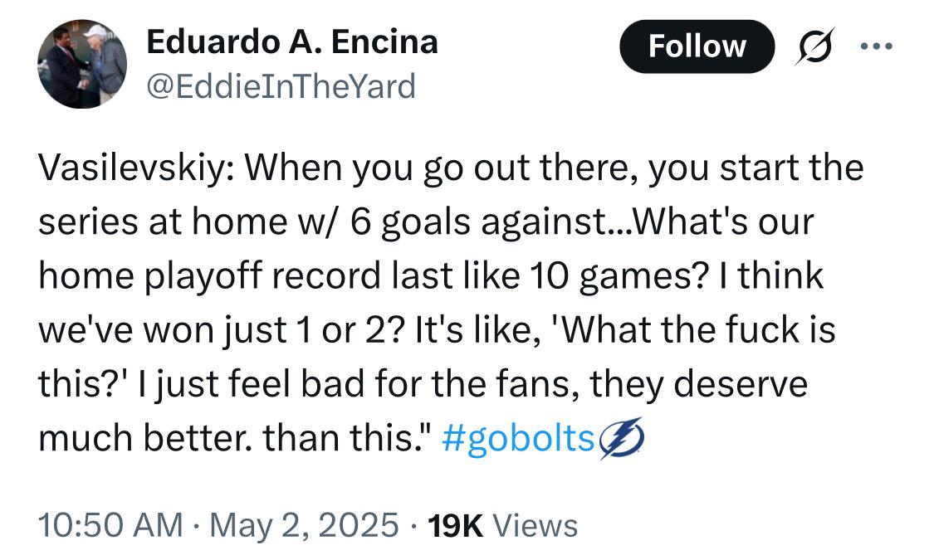Follow Eduardo A. Encina
Image resolution: width=934 pixels, height=560 pixels.
(x=697, y=46)
